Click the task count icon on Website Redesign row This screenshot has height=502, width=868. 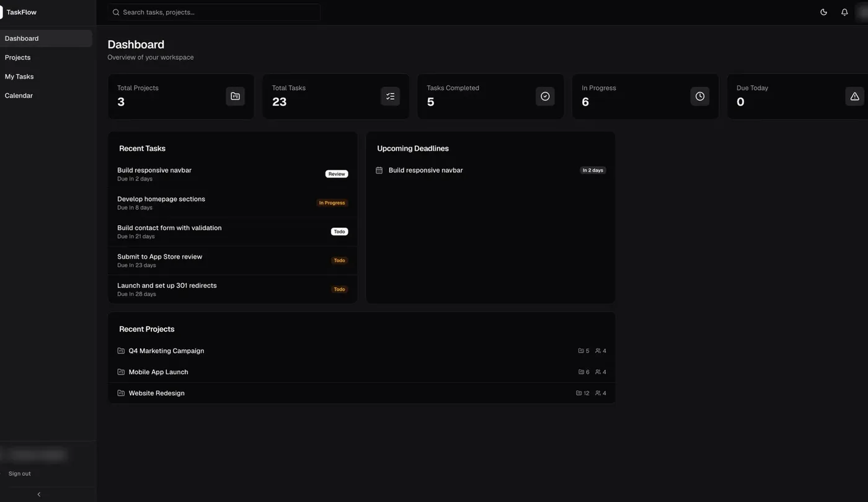click(579, 393)
